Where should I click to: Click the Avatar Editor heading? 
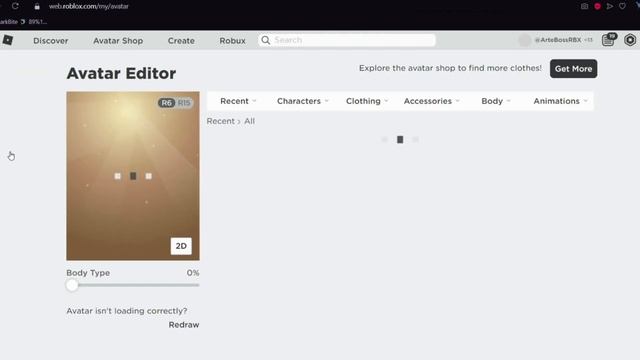coord(121,73)
